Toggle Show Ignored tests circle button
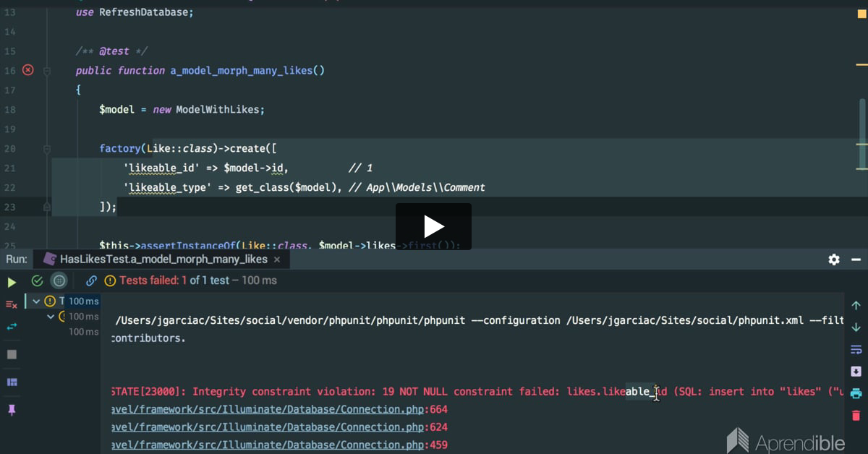 pos(59,280)
